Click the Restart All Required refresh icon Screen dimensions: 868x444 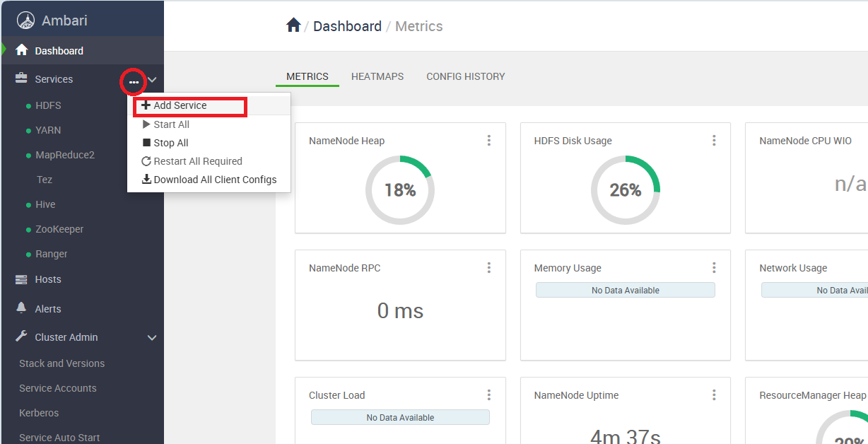click(x=146, y=161)
